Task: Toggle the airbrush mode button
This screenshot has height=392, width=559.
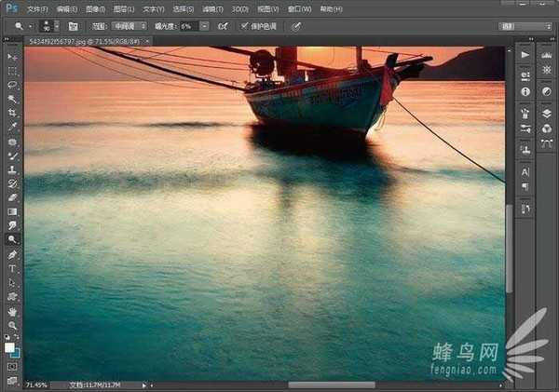Action: (221, 26)
